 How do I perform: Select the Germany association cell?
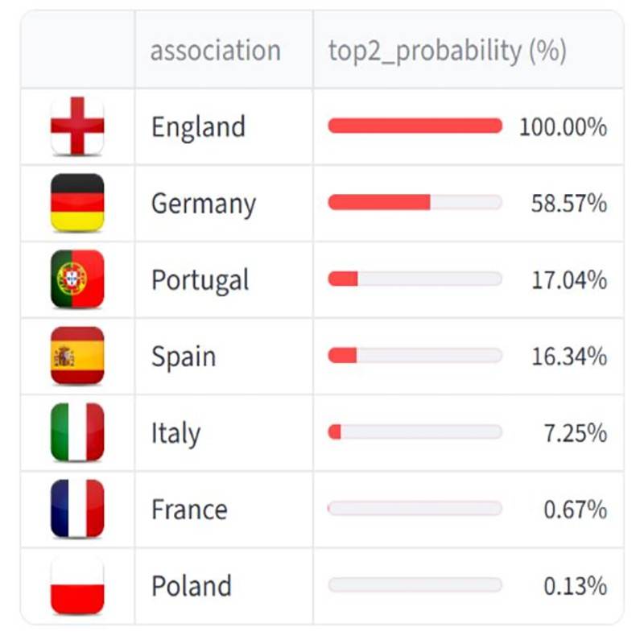coord(203,204)
